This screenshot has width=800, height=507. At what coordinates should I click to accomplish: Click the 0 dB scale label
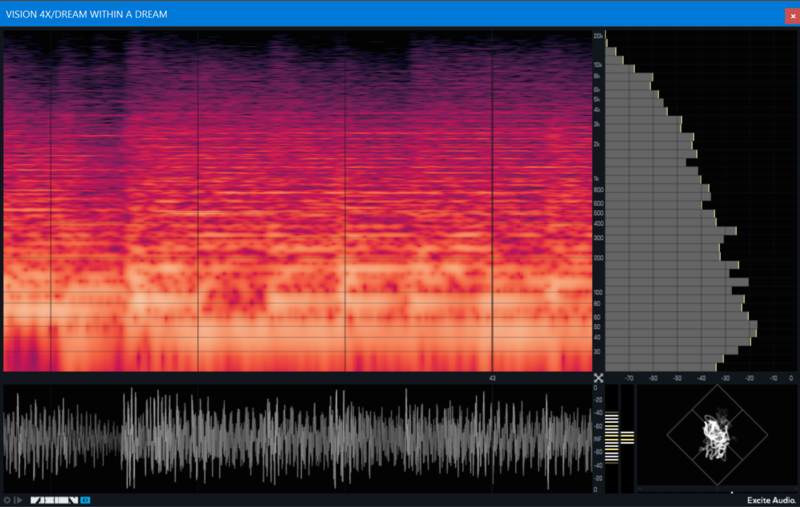[790, 378]
